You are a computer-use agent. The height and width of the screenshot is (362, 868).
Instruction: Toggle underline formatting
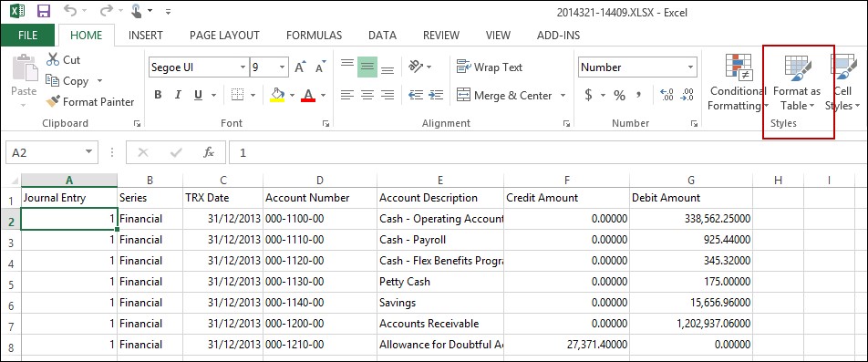pos(198,95)
